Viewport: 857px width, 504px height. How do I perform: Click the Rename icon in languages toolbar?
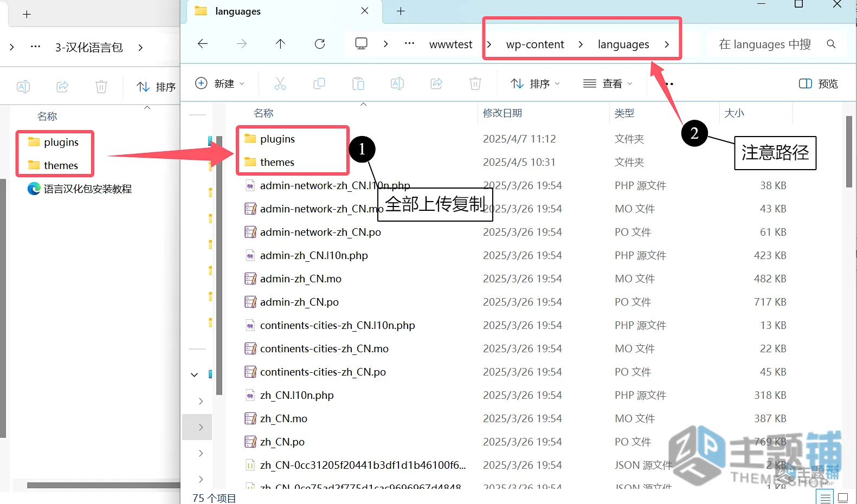tap(397, 83)
